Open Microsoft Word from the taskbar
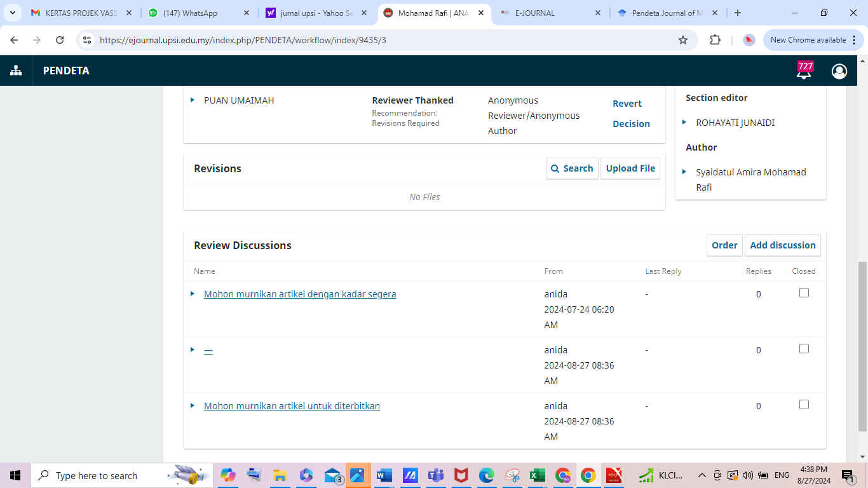 pyautogui.click(x=384, y=475)
